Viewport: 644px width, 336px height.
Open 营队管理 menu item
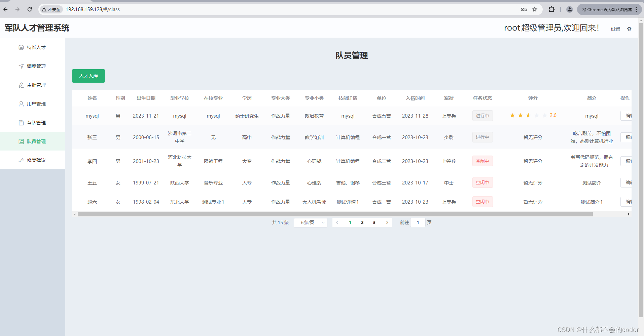pos(33,123)
